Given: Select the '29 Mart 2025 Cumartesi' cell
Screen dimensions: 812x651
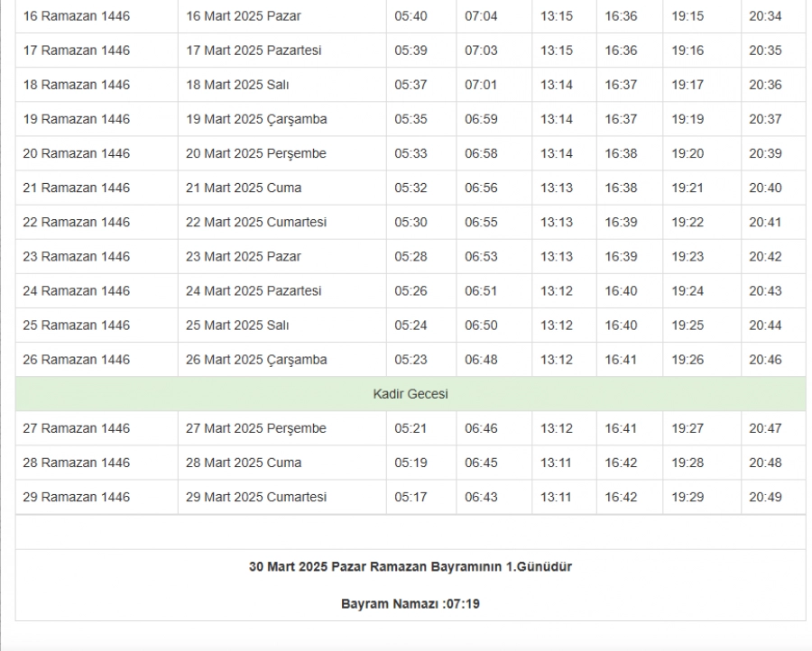Looking at the screenshot, I should coord(256,497).
